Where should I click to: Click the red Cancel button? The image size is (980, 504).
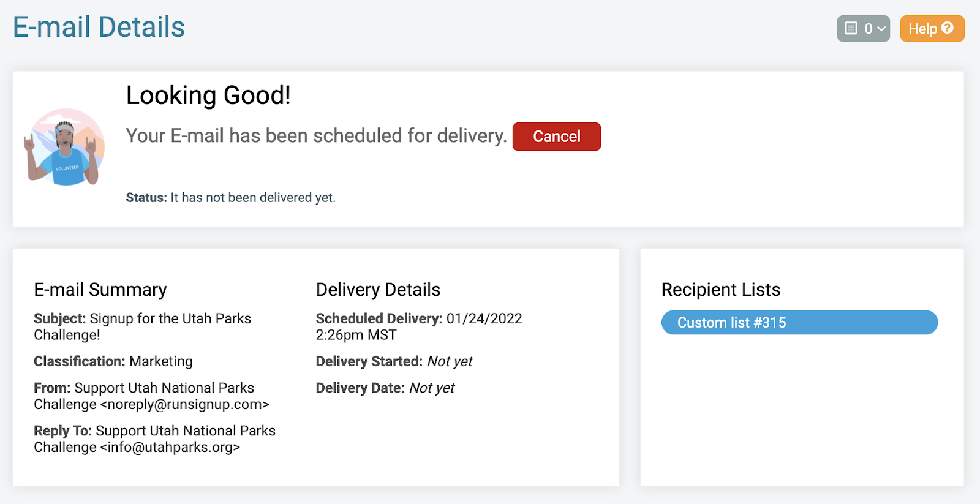pyautogui.click(x=556, y=137)
